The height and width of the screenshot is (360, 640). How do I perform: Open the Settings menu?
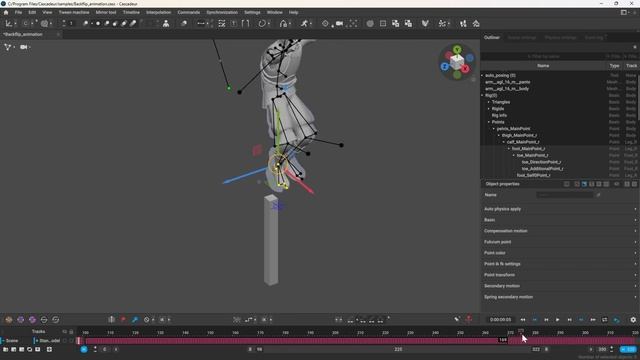click(x=252, y=12)
